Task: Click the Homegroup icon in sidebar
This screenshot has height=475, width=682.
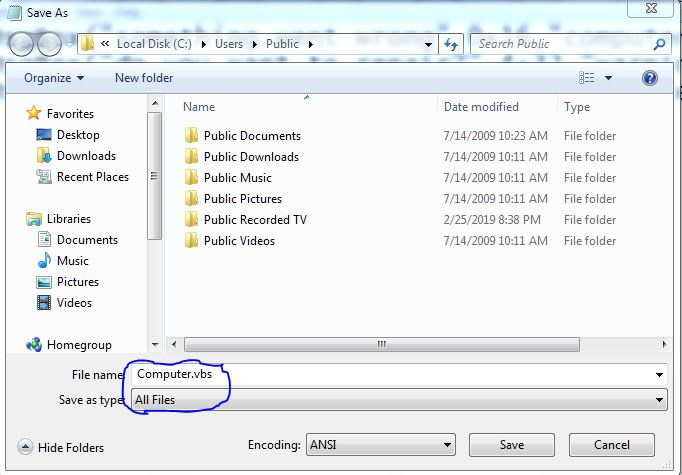Action: click(x=34, y=345)
